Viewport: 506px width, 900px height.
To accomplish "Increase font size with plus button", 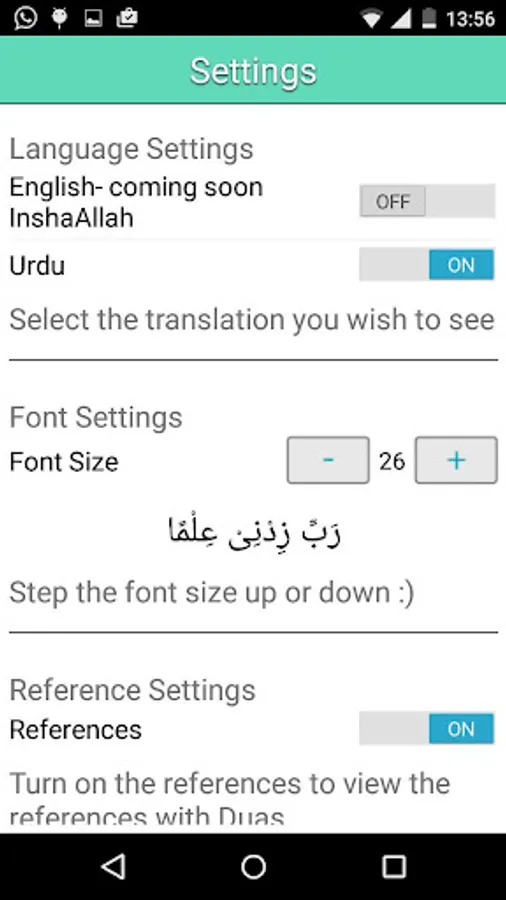I will pos(456,460).
